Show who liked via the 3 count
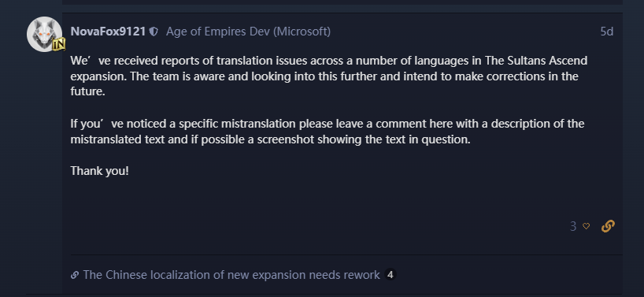This screenshot has height=297, width=644. (x=573, y=226)
